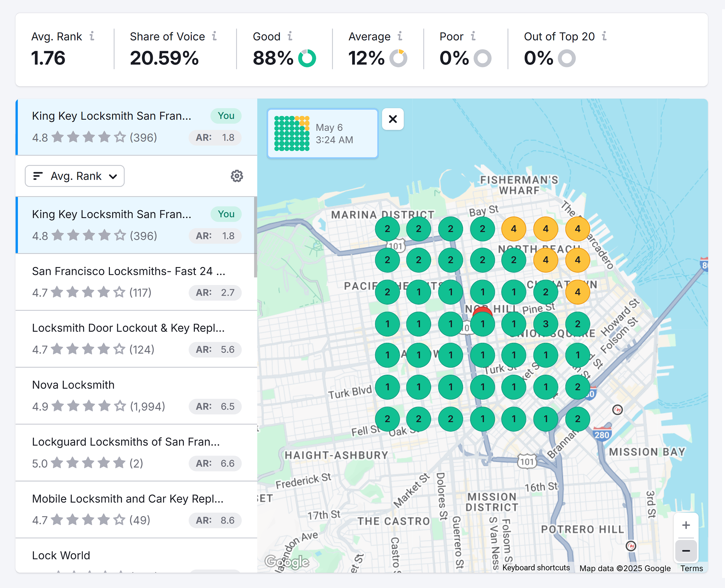Click the Average metric info icon
This screenshot has width=725, height=588.
click(x=400, y=36)
